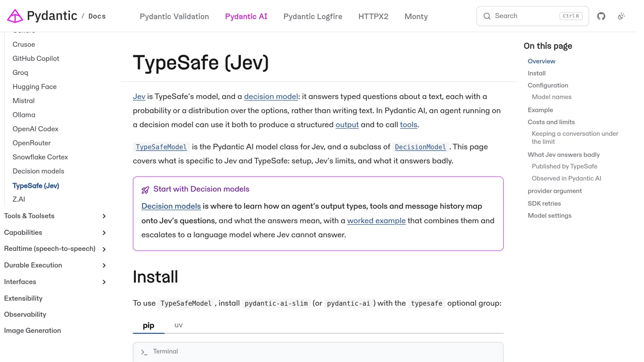The height and width of the screenshot is (362, 644).
Task: Open the GitHub repository icon
Action: coord(601,16)
